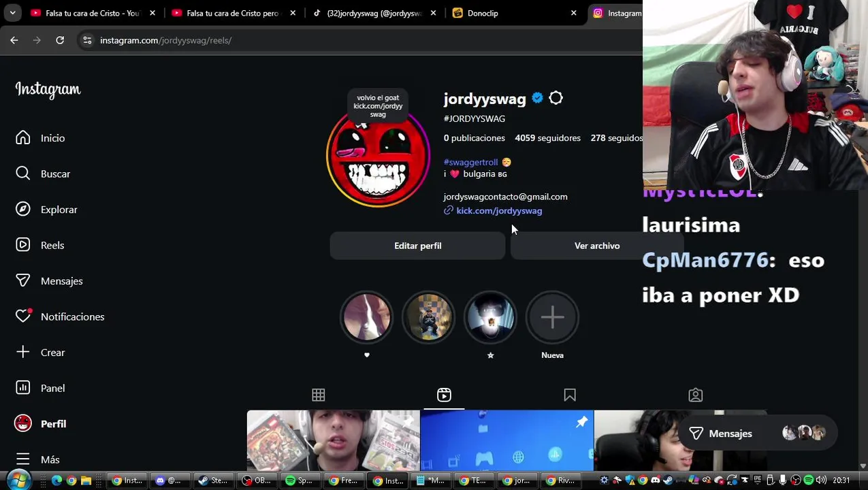Open Instagram home via Inicio icon

click(23, 138)
